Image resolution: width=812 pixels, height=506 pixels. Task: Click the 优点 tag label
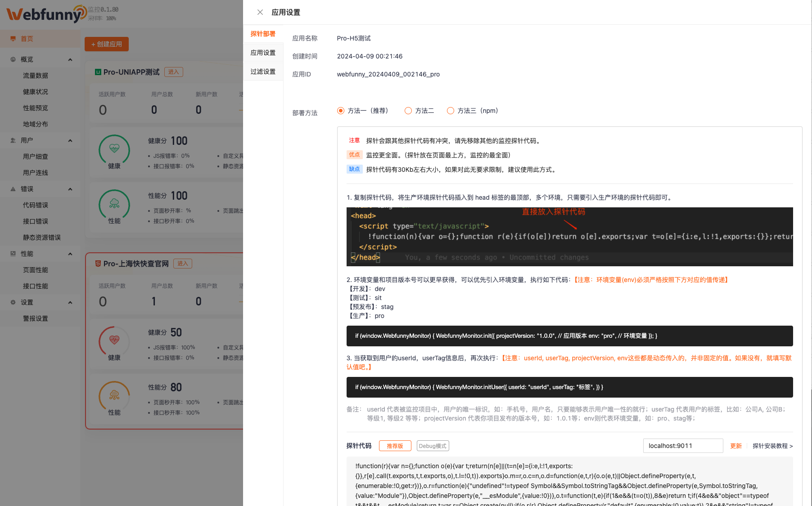coord(354,155)
